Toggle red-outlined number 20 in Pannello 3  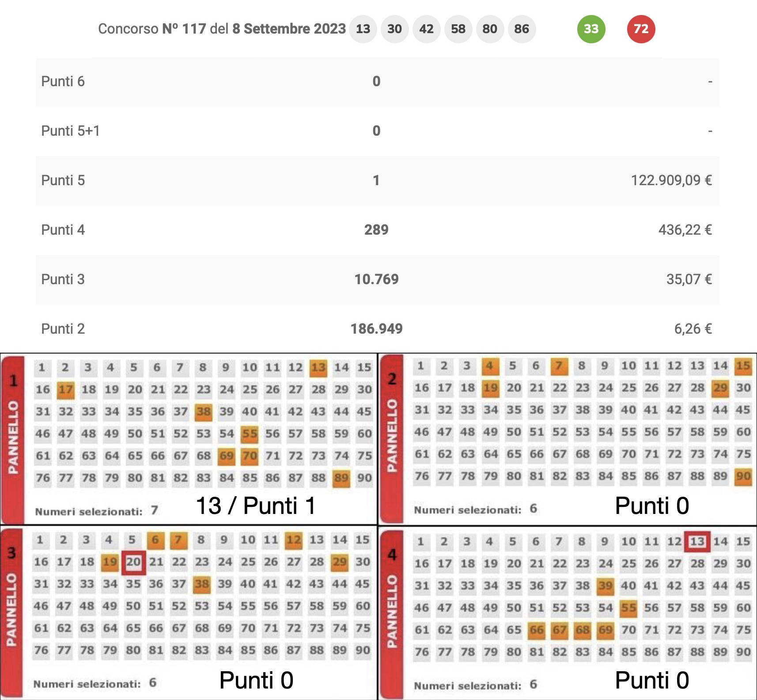point(133,562)
